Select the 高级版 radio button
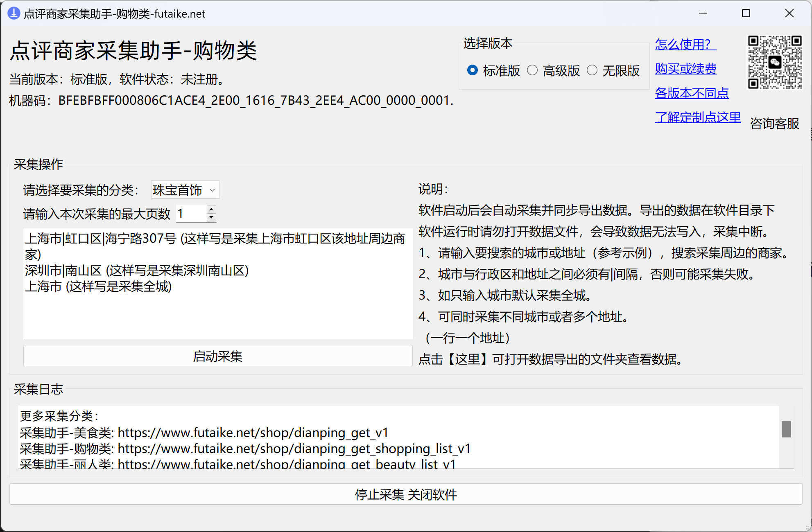812x532 pixels. pos(532,70)
